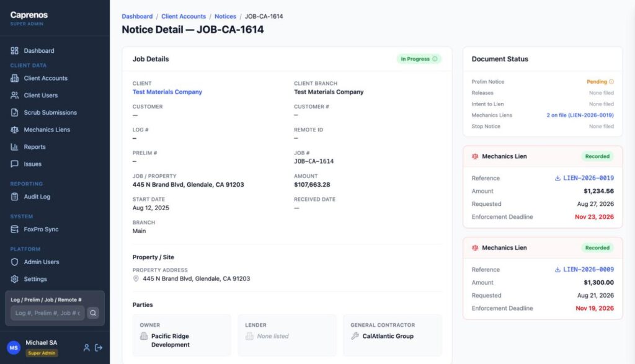Image resolution: width=635 pixels, height=364 pixels.
Task: Focus the Log/Prelim/Job search field
Action: [47, 313]
